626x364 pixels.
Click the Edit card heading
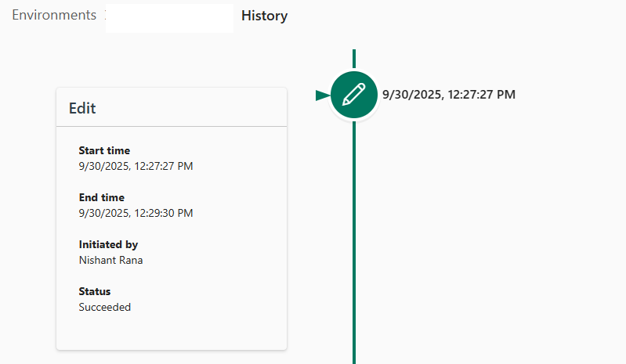coord(82,108)
